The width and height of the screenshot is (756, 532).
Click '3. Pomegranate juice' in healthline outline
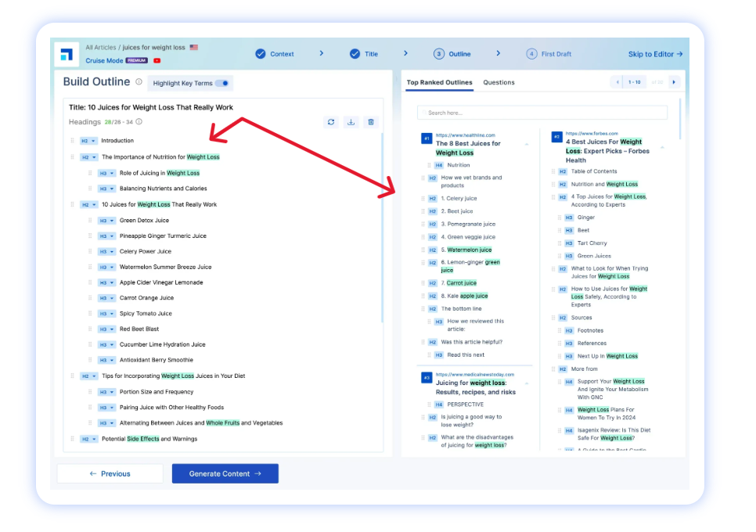click(x=468, y=224)
